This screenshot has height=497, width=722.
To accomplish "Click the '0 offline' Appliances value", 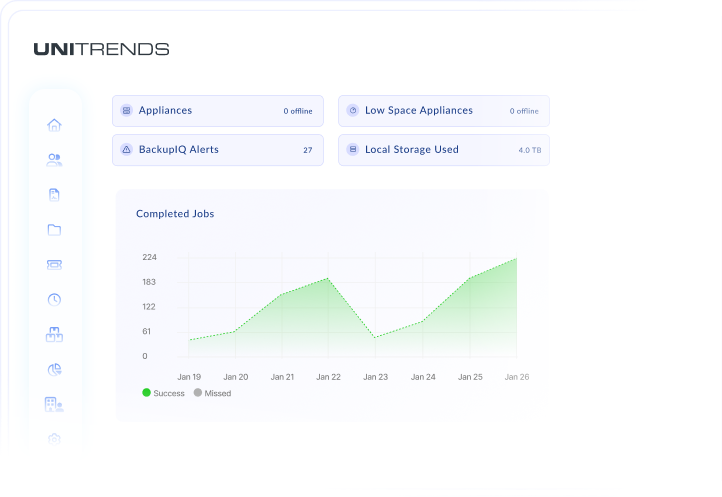I will pos(298,111).
